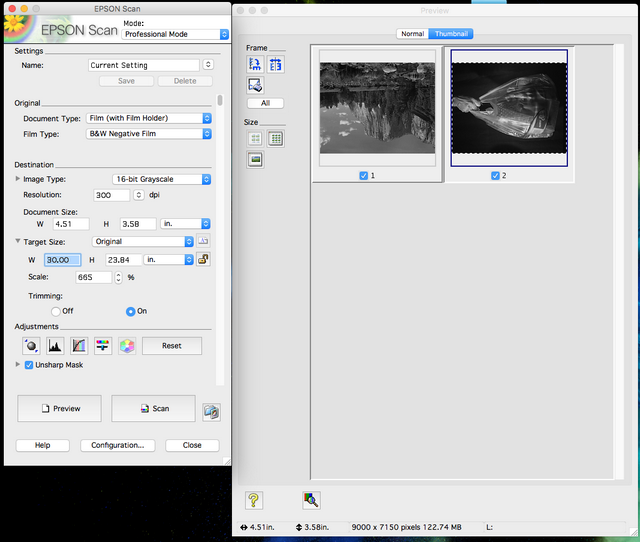This screenshot has width=640, height=542.
Task: Click the Document Size height field
Action: tap(138, 224)
